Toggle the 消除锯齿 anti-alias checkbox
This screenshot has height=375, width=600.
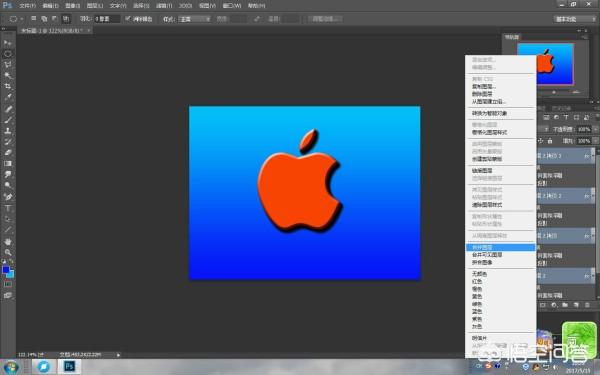[x=128, y=18]
